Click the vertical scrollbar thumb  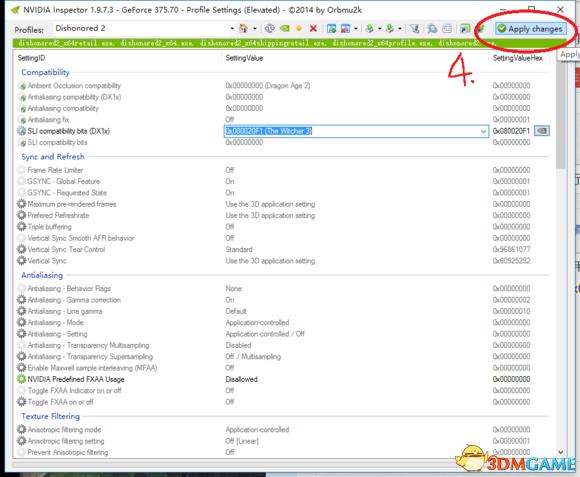point(561,115)
